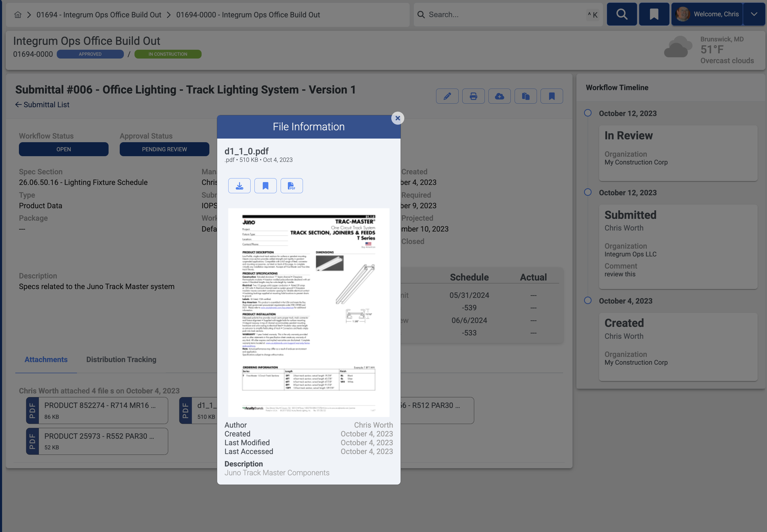Open the 01694 - Integrum Ops Office Build Out breadcrumb
Viewport: 767px width, 532px height.
point(99,15)
